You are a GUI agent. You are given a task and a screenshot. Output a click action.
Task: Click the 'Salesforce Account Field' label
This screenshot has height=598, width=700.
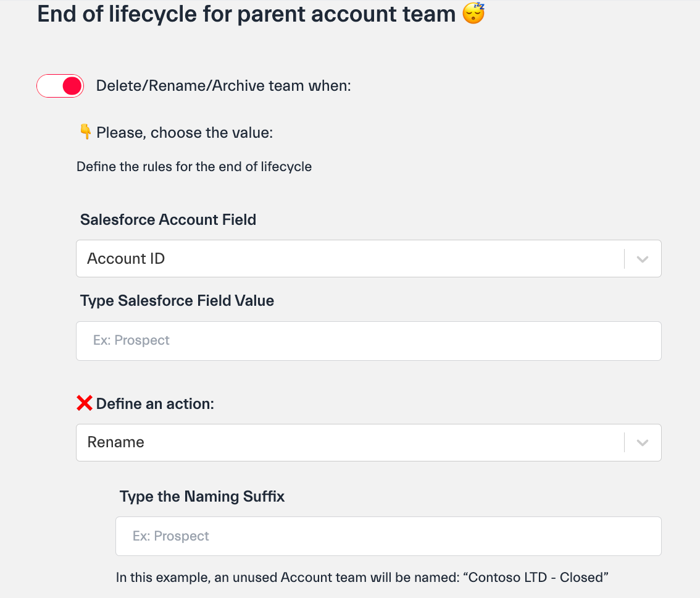coord(168,219)
